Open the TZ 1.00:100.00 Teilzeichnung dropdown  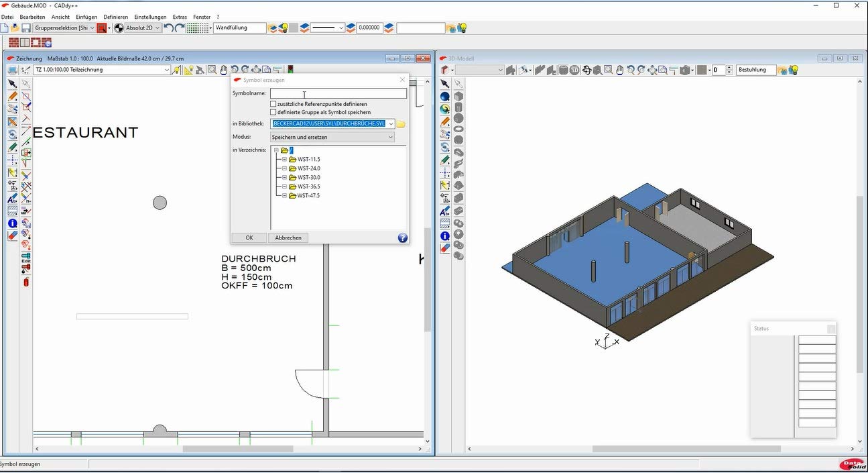click(x=167, y=70)
